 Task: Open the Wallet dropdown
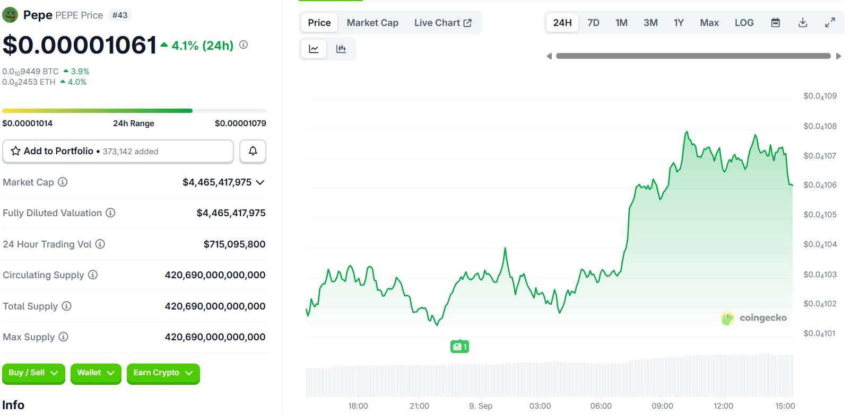point(96,373)
